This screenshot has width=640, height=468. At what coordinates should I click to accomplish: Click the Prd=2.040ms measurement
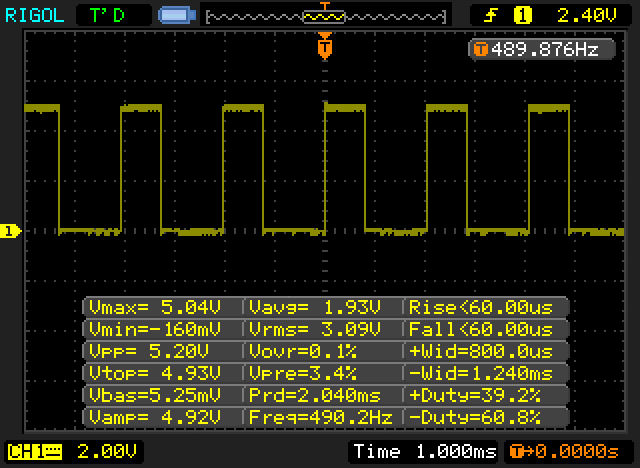coord(315,395)
